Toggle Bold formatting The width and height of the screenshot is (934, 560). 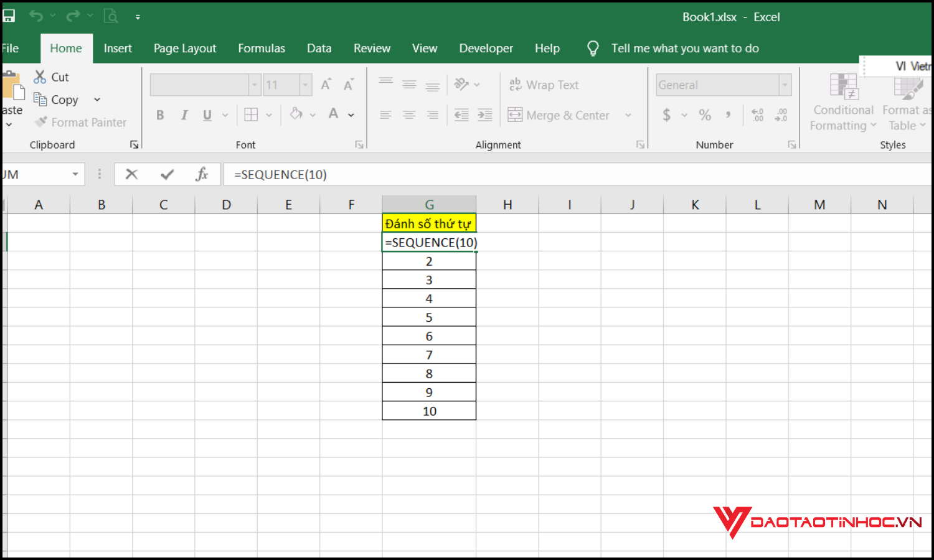(x=160, y=115)
